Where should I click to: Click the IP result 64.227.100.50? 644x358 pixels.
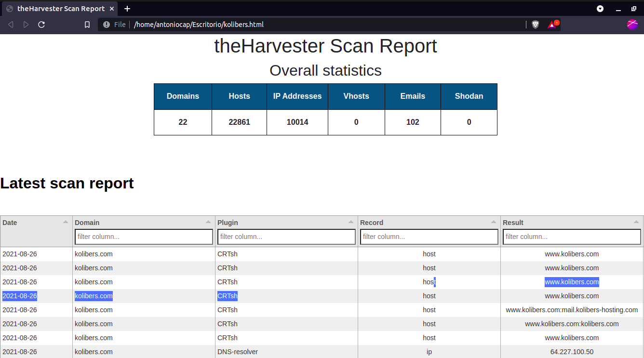(x=572, y=352)
